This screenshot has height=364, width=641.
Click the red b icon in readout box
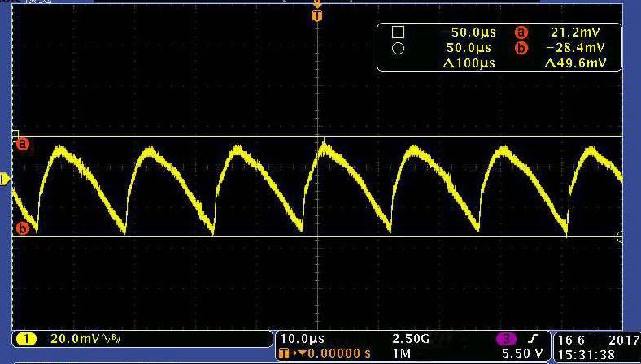point(521,48)
